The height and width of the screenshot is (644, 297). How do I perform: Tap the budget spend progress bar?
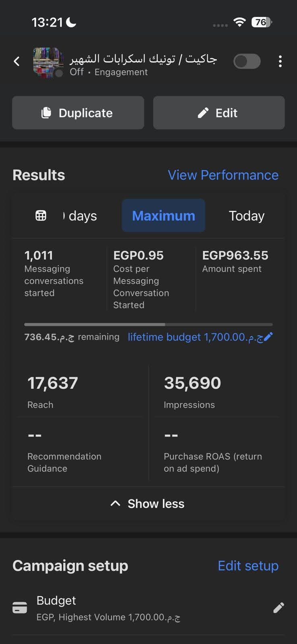(148, 324)
